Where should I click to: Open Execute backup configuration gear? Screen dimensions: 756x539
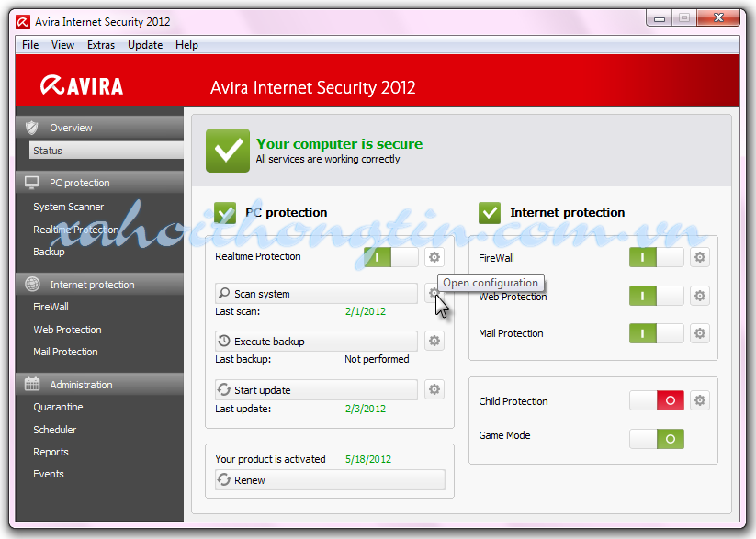tap(434, 341)
